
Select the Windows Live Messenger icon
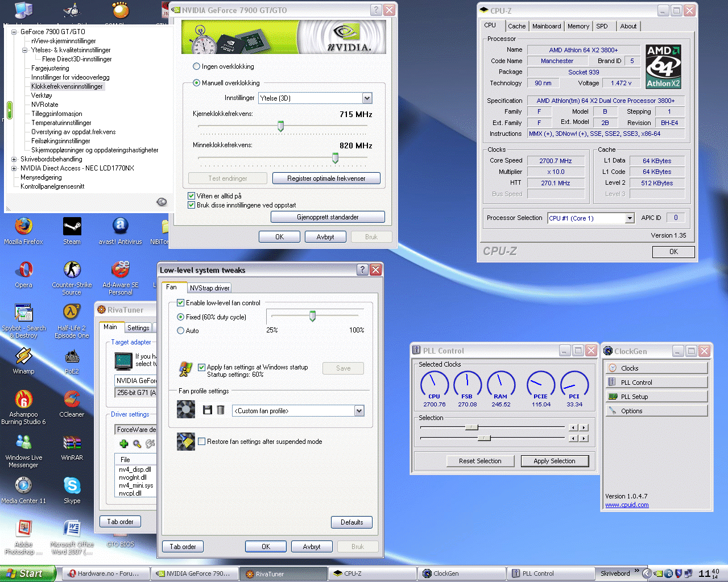click(23, 451)
